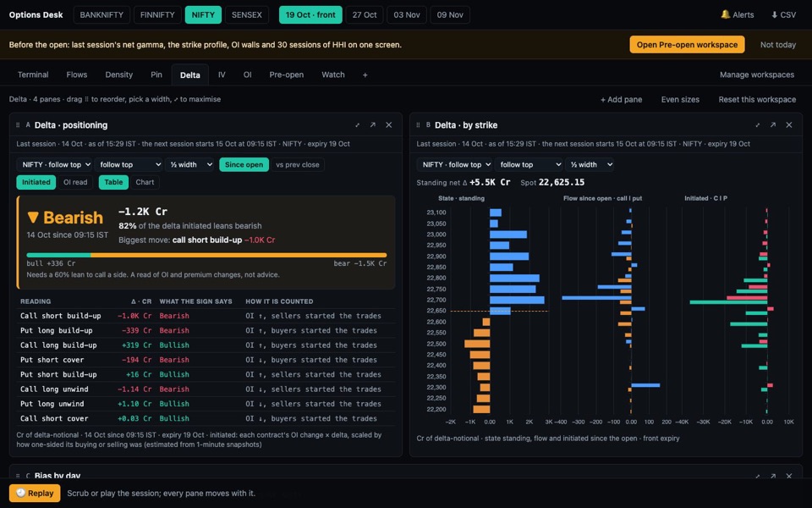The height and width of the screenshot is (508, 812).
Task: Open NIFTY follow top dropdown in Delta positioning
Action: click(54, 165)
